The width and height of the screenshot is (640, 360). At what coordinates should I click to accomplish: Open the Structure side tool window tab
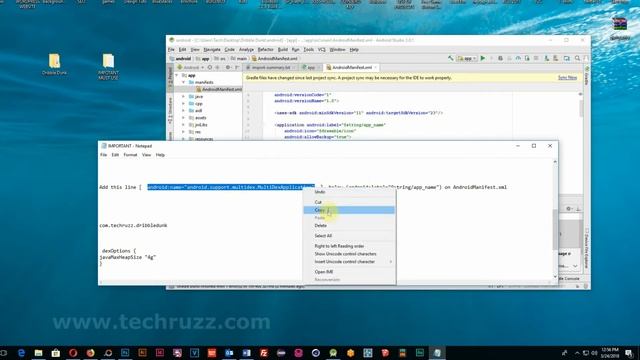coord(170,111)
